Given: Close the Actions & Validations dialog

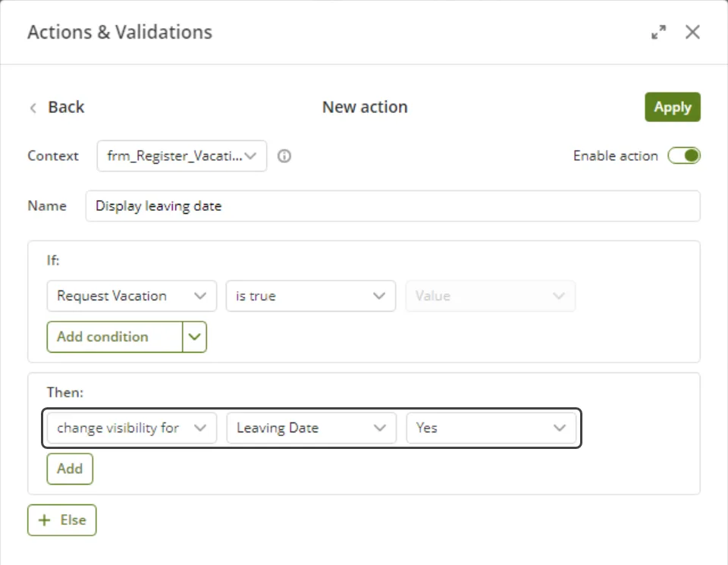Looking at the screenshot, I should point(692,32).
